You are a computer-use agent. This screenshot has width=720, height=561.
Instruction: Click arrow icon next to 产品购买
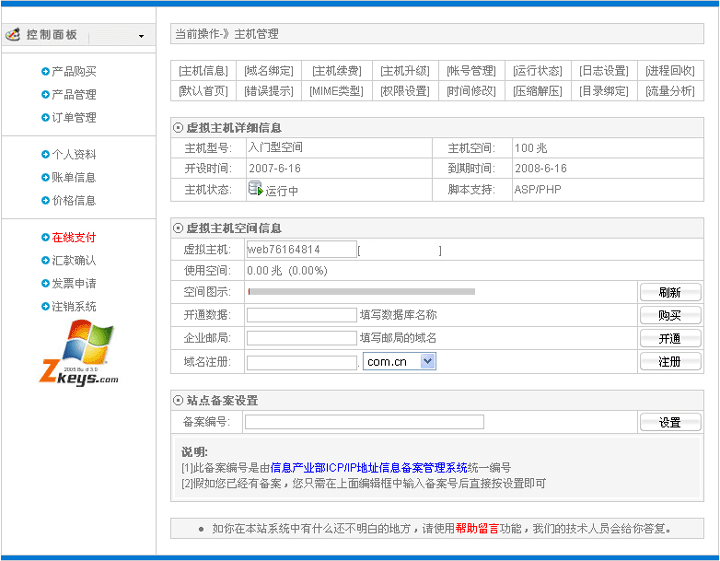(46, 72)
